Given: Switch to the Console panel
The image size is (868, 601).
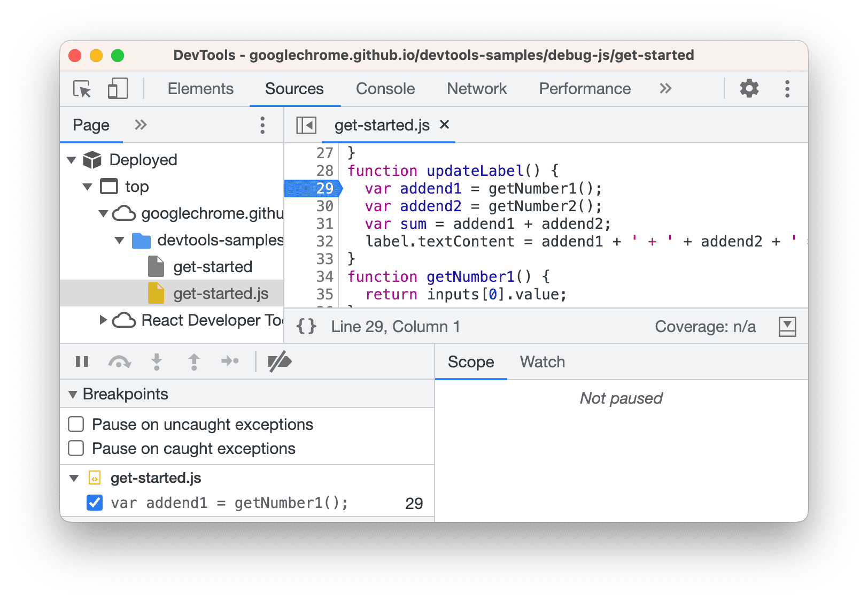Looking at the screenshot, I should point(385,88).
